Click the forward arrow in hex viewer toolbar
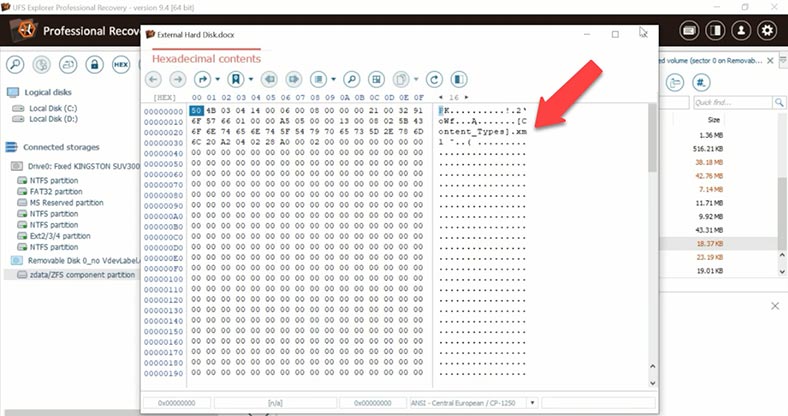 point(177,79)
